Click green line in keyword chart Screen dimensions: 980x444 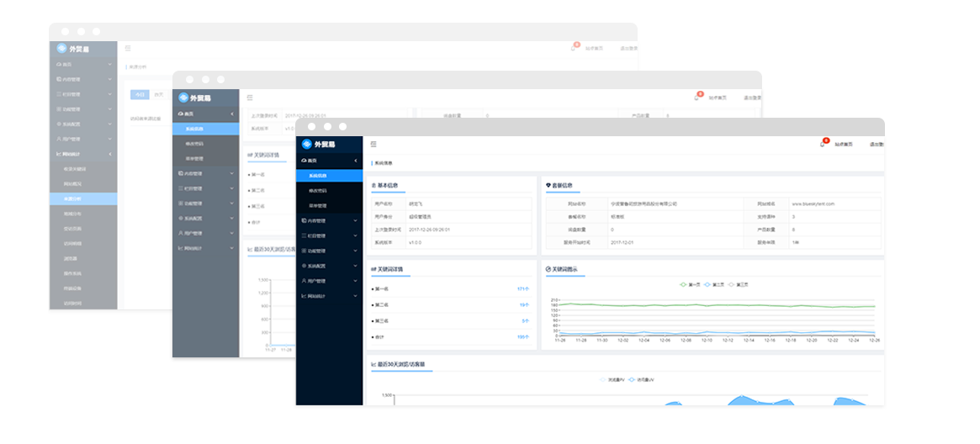pyautogui.click(x=715, y=304)
